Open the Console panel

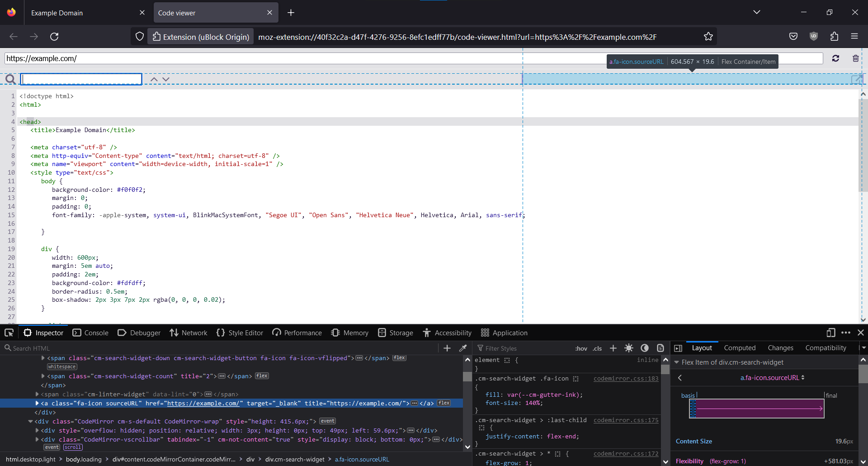[x=90, y=333]
